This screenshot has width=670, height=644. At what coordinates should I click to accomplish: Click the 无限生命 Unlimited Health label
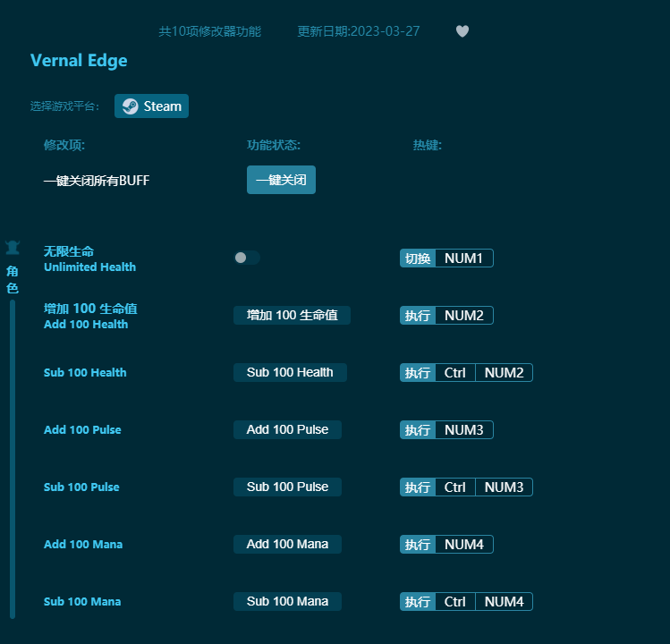(89, 259)
